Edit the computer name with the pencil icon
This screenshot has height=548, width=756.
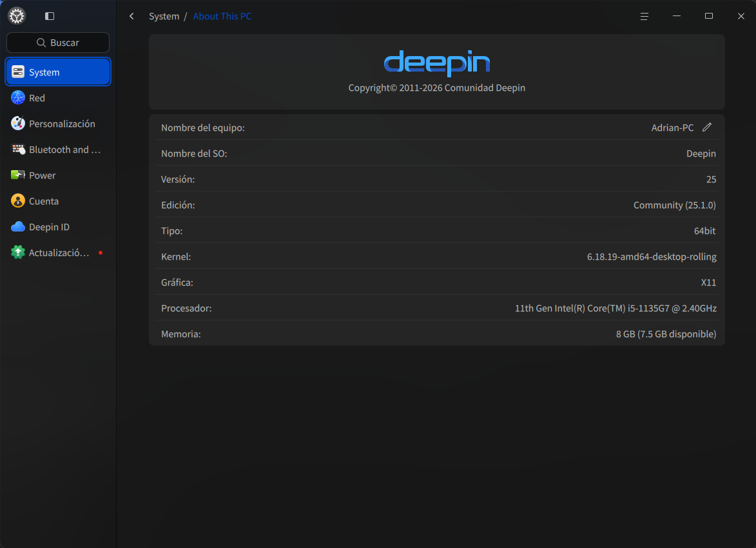coord(707,127)
